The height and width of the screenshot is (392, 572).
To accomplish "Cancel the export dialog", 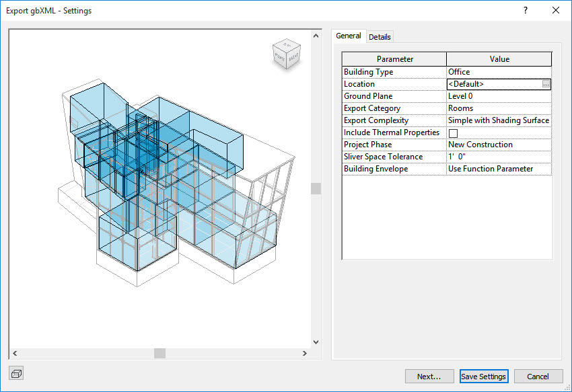I will tap(538, 377).
